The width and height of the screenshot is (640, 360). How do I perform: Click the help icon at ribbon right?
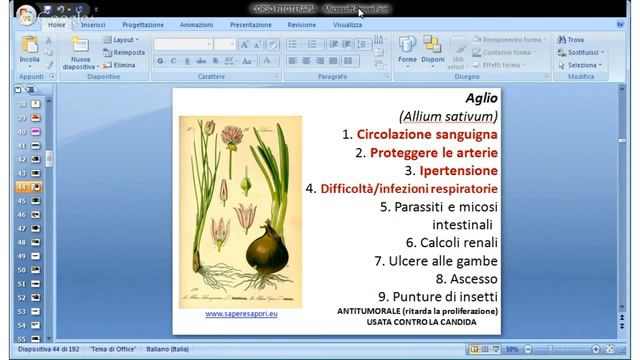point(620,24)
